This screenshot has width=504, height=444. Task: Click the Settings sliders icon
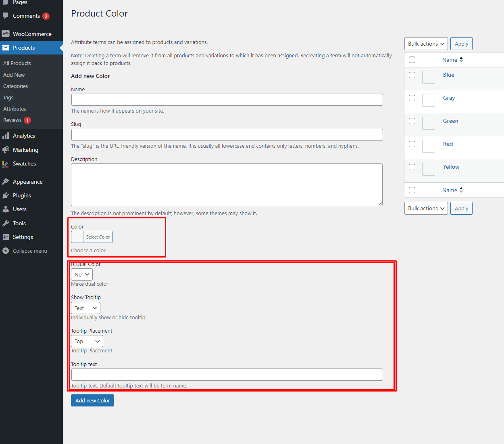[x=6, y=237]
